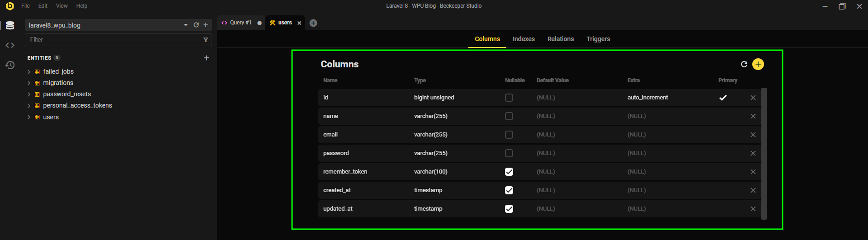This screenshot has height=240, width=868.
Task: Add new entity with the Entities plus icon
Action: coord(207,58)
